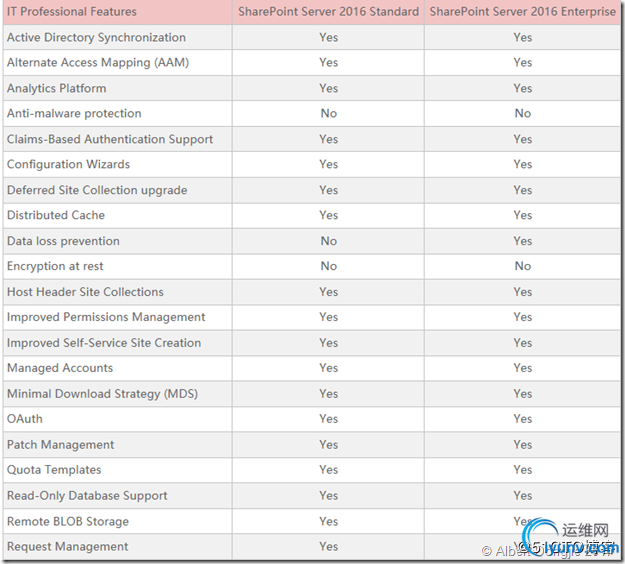625x564 pixels.
Task: Click 'Host Header Site Collections' label
Action: (x=85, y=292)
